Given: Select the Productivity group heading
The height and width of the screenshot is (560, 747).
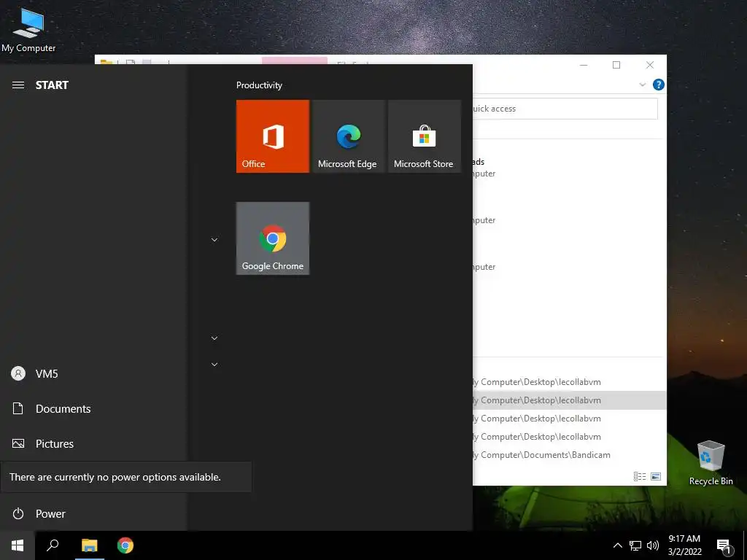Looking at the screenshot, I should coord(259,85).
